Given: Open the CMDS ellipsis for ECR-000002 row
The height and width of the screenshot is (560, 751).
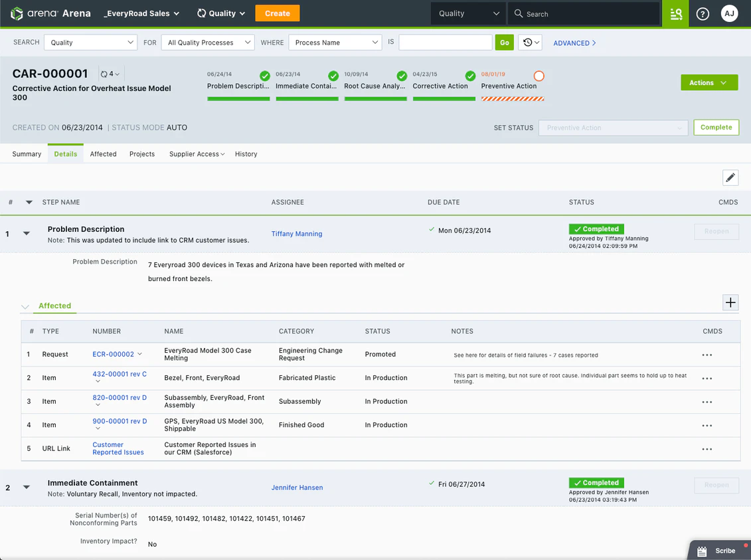Looking at the screenshot, I should coord(707,355).
